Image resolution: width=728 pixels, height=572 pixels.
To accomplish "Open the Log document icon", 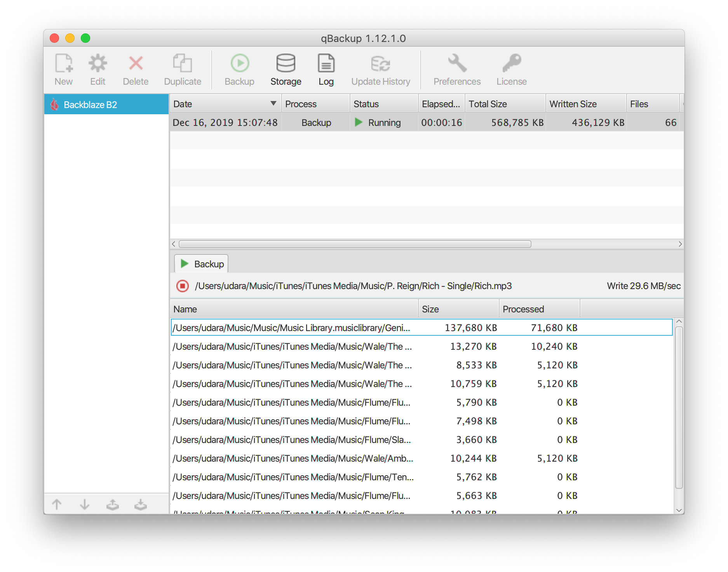I will (326, 63).
